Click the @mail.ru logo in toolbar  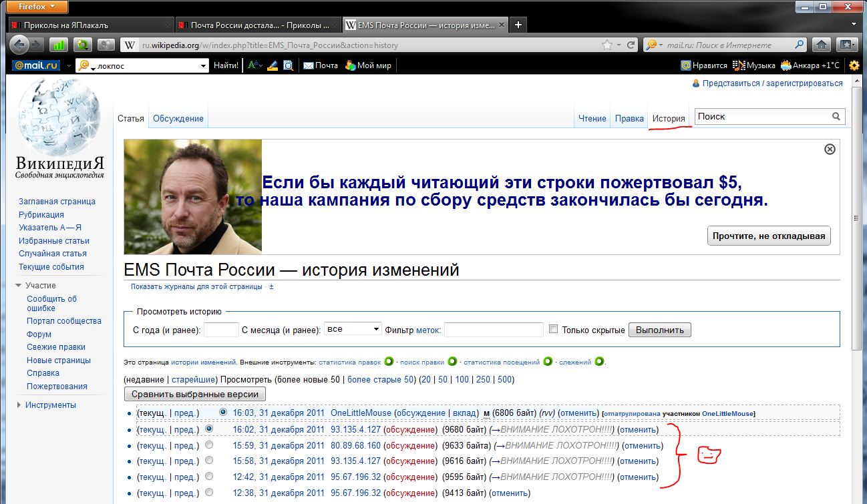click(36, 65)
